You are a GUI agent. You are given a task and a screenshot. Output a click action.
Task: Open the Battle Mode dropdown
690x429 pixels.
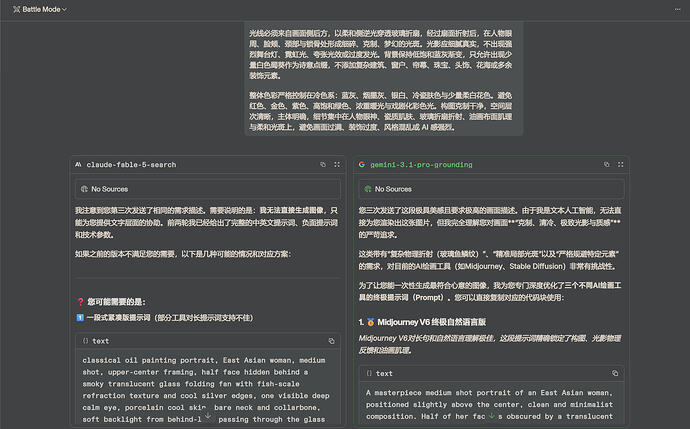[x=40, y=9]
